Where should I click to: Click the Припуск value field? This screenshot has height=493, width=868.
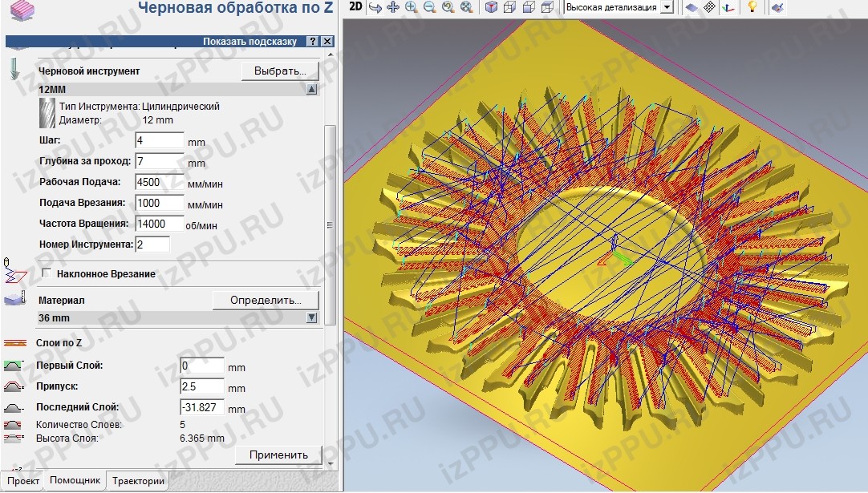click(x=202, y=387)
